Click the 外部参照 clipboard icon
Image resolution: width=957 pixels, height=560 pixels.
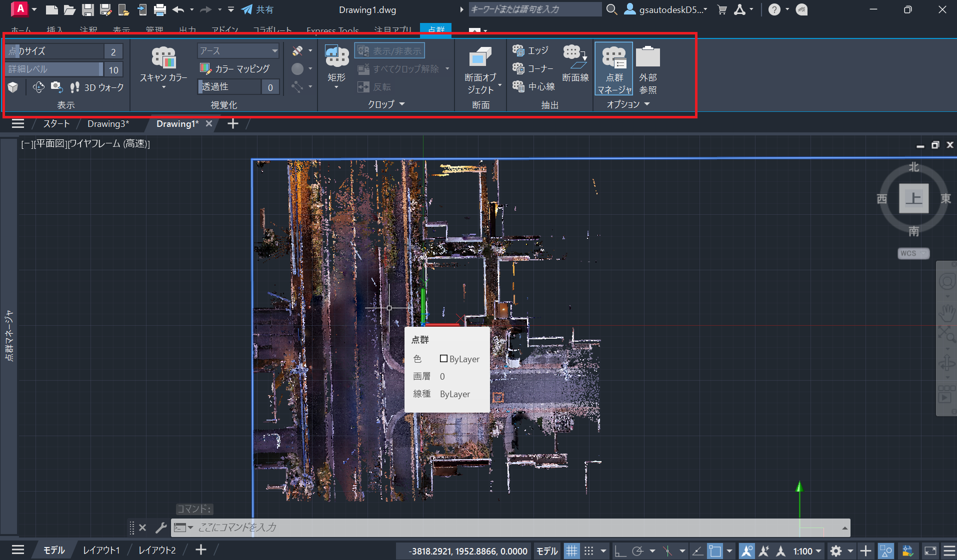(647, 57)
